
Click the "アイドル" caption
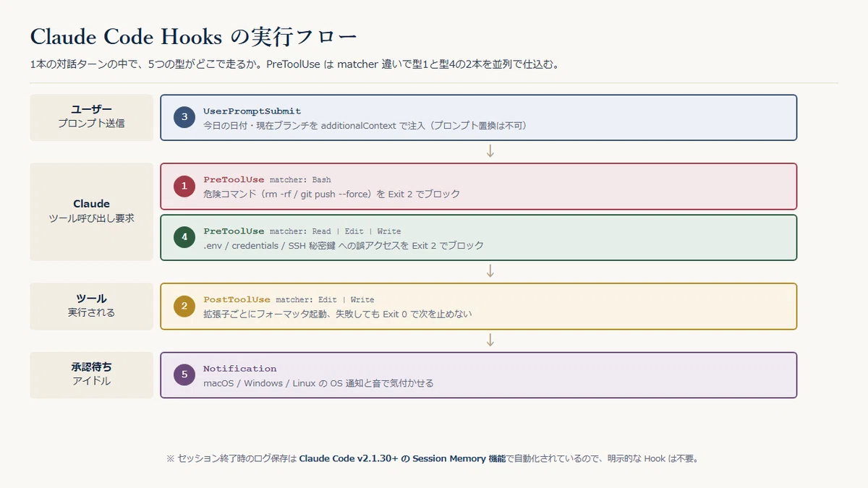pos(92,381)
